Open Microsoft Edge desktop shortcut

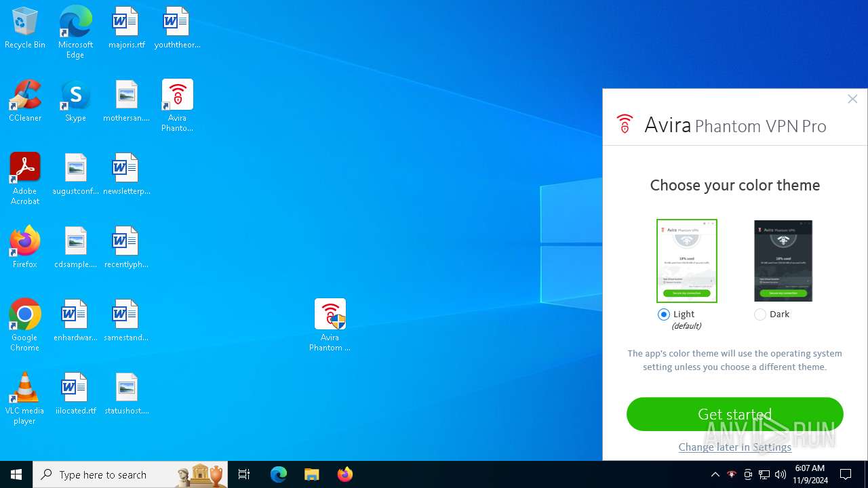tap(75, 33)
